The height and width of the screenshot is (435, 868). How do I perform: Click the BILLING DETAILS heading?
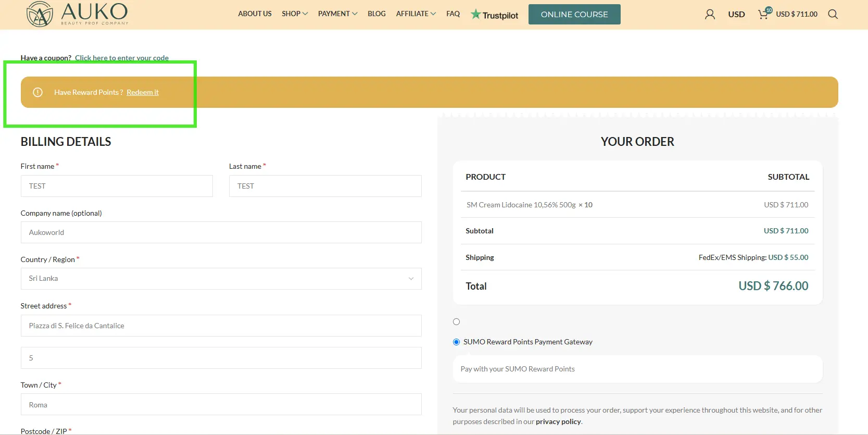66,142
